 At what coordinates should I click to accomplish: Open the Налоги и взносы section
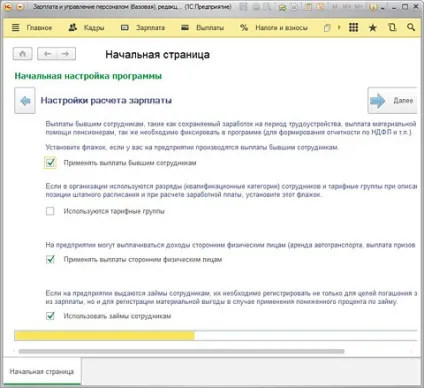pyautogui.click(x=274, y=28)
